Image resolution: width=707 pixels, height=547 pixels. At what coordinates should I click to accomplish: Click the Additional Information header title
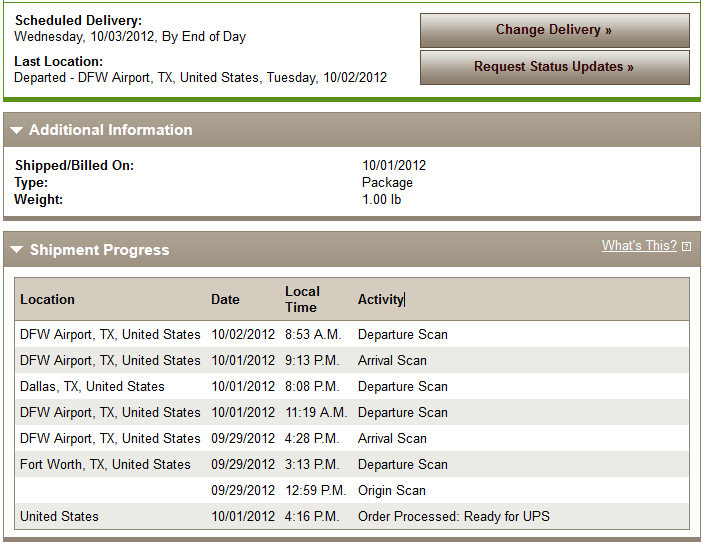click(111, 130)
